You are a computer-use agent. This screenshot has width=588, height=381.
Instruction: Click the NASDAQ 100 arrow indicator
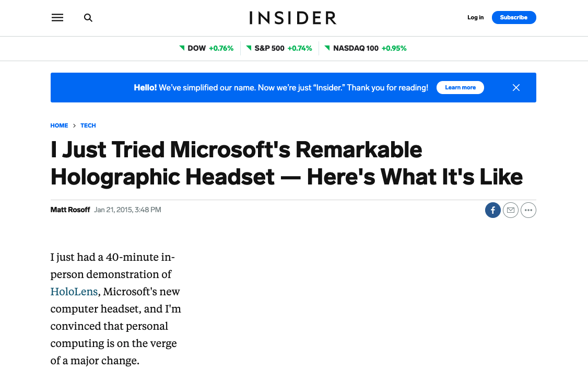tap(327, 48)
